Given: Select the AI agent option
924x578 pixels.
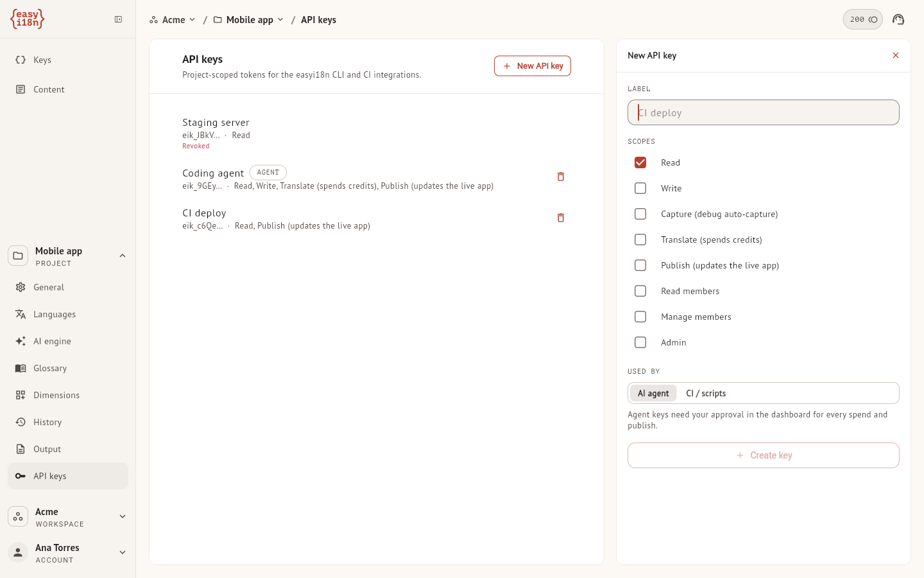Looking at the screenshot, I should pos(653,393).
